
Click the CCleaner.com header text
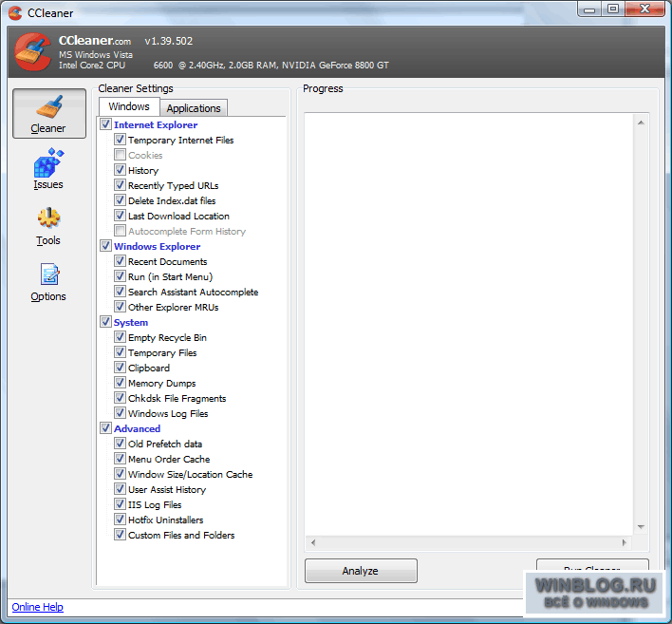tap(95, 41)
